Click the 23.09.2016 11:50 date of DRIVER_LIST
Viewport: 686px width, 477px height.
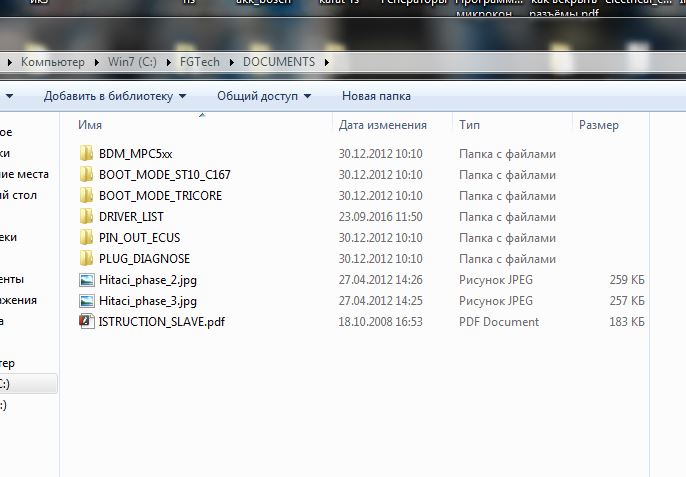pos(380,217)
